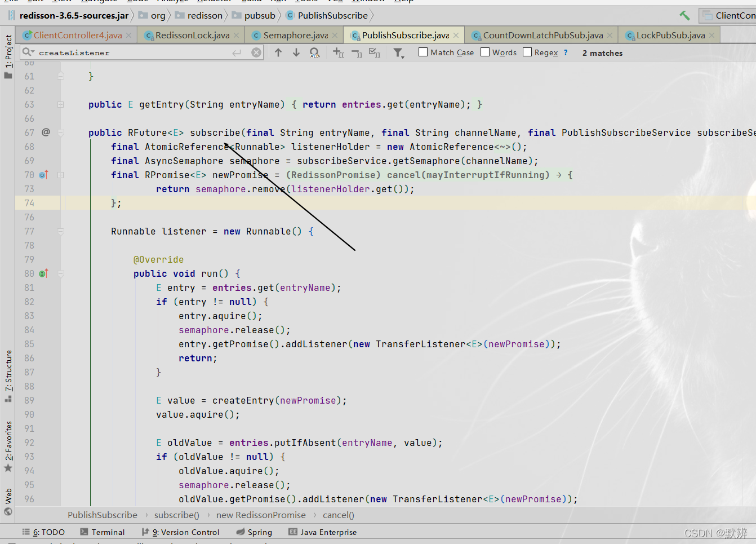Click the "2 matches" result count
This screenshot has height=544, width=756.
coord(602,53)
